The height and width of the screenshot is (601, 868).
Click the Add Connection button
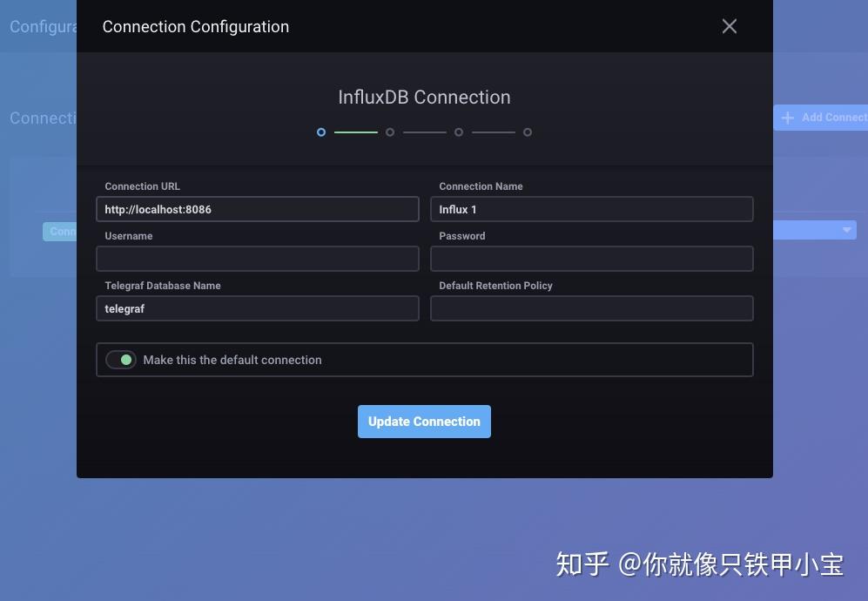point(820,118)
